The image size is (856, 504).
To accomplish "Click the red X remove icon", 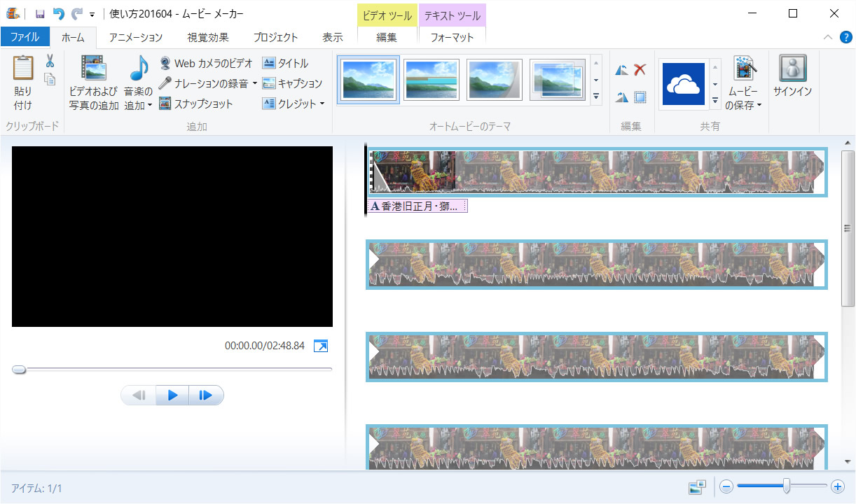I will pos(640,69).
